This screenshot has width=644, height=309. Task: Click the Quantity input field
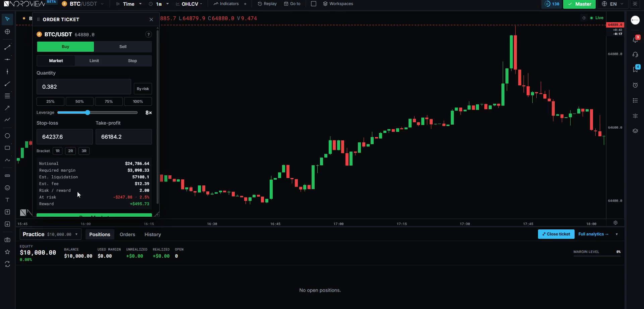point(84,87)
